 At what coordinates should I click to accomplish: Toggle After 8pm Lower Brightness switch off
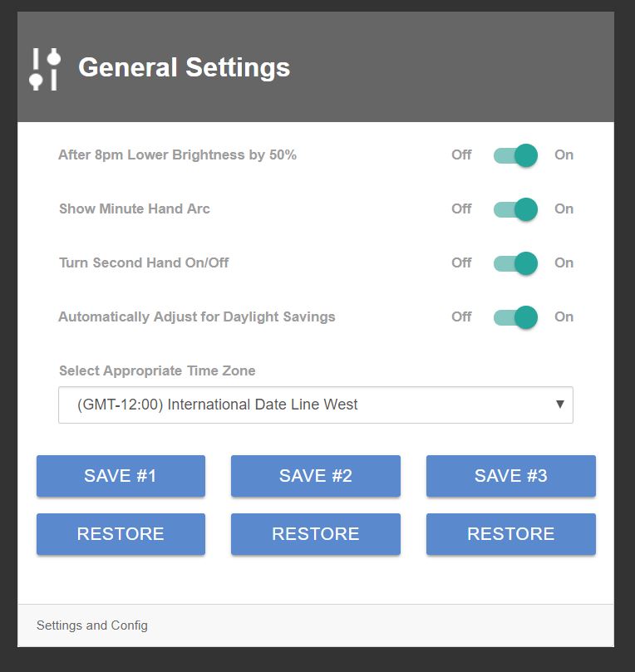[515, 155]
